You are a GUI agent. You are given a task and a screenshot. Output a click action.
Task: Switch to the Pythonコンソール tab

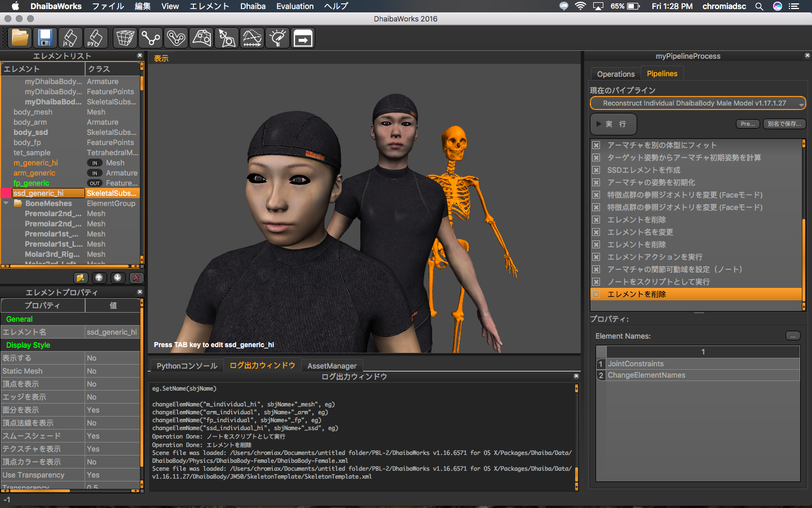click(x=187, y=366)
